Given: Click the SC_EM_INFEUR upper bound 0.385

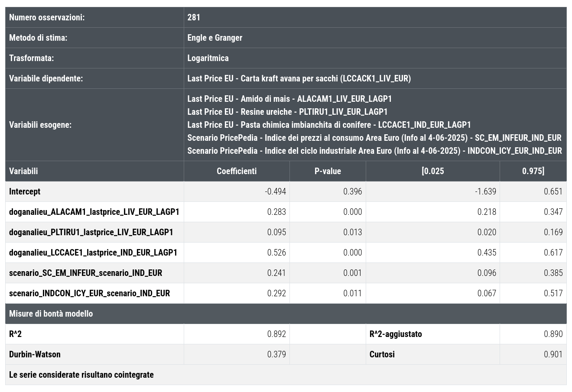Looking at the screenshot, I should pos(553,273).
